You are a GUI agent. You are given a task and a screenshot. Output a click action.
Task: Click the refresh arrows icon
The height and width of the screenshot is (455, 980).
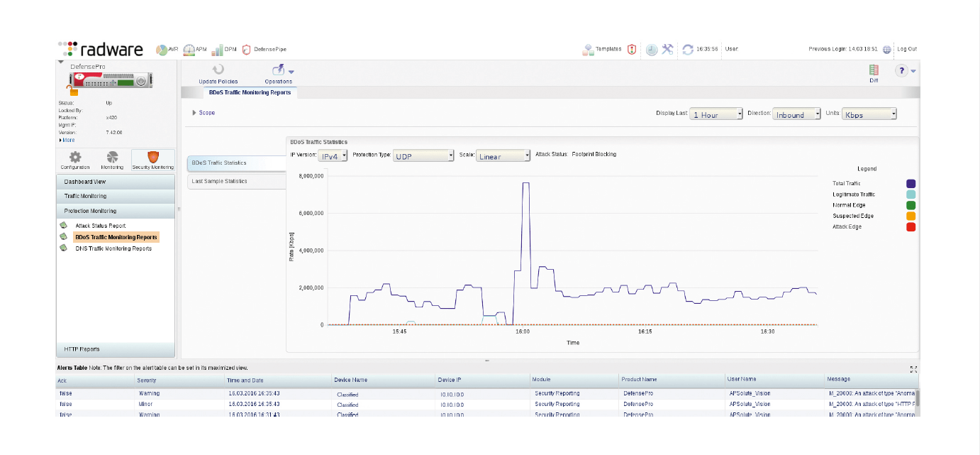click(688, 50)
